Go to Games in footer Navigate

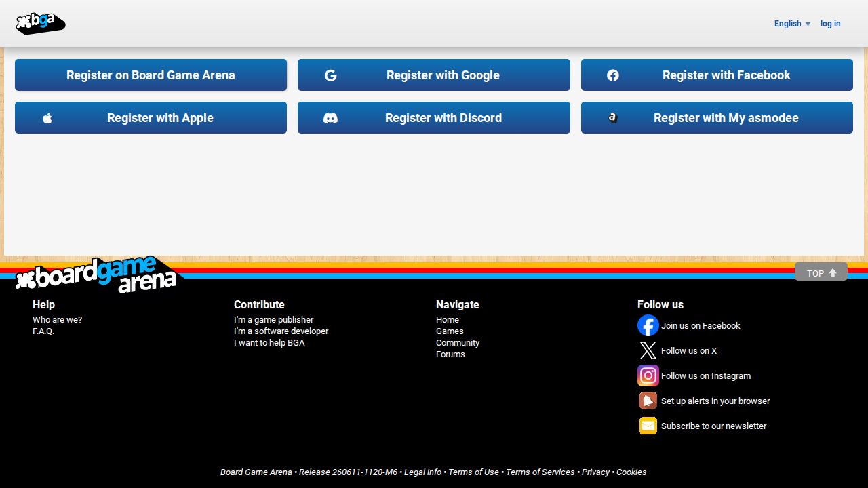click(x=450, y=331)
